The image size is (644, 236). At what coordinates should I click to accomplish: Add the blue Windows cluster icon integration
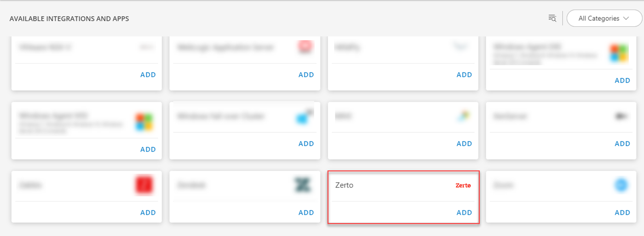point(306,143)
